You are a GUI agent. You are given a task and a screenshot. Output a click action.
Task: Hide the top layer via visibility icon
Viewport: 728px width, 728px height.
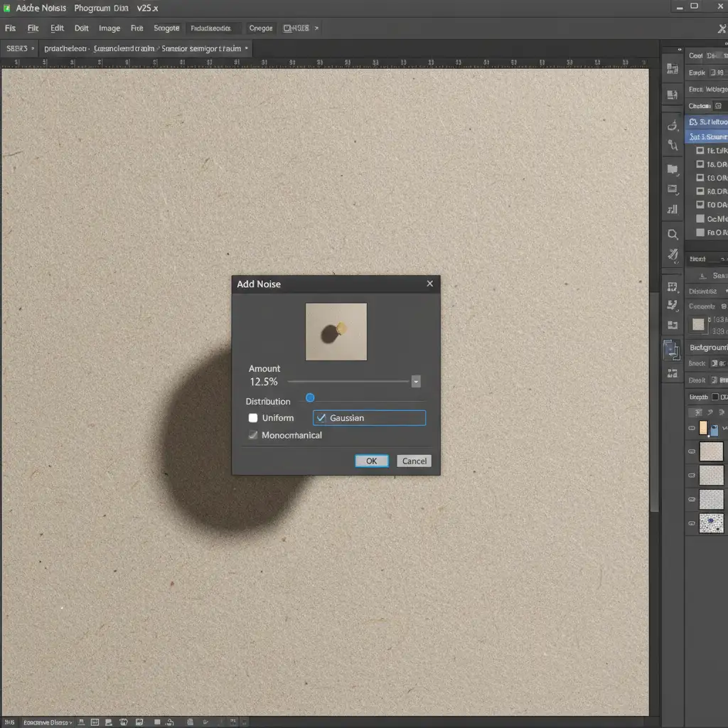click(692, 428)
